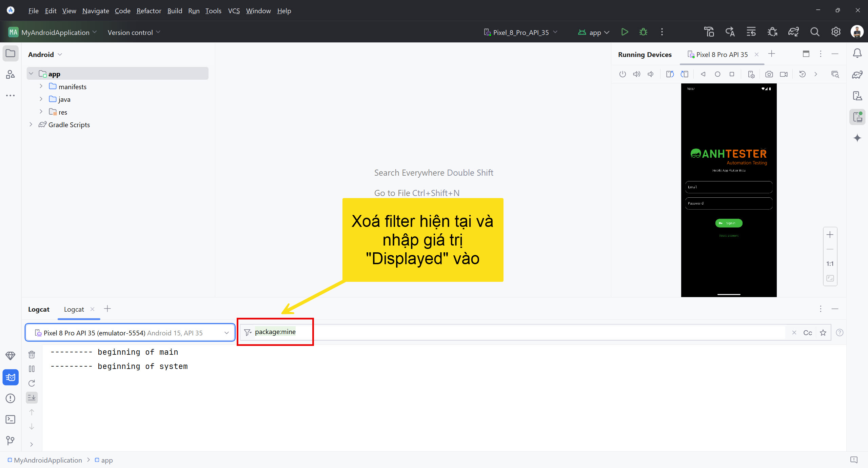The width and height of the screenshot is (868, 468).
Task: Clear Logcat with trash icon
Action: 32,355
